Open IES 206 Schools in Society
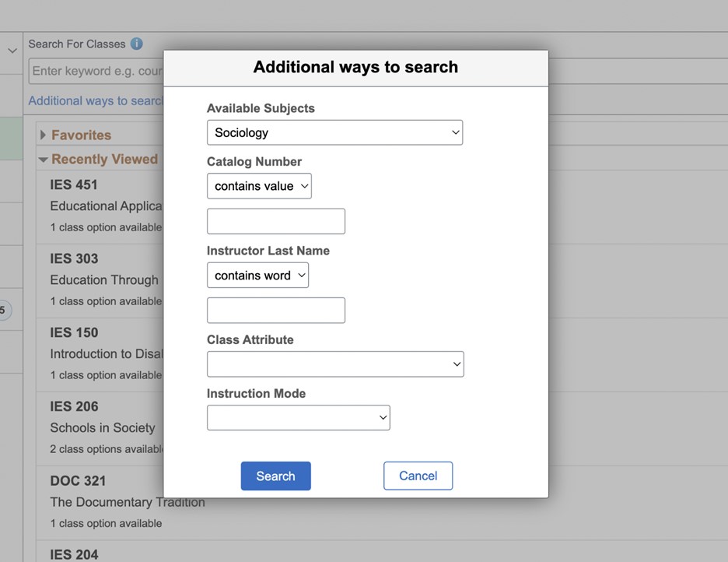This screenshot has width=728, height=562. point(102,427)
